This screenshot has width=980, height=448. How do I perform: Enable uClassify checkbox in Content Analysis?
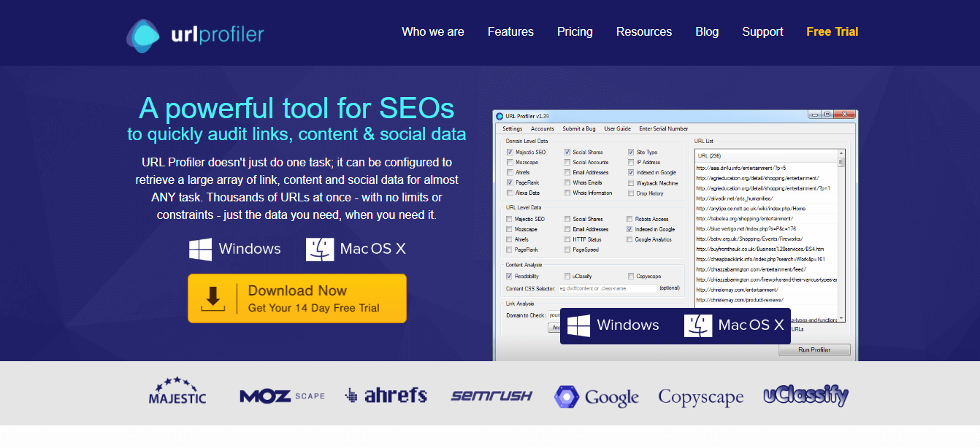tap(567, 277)
